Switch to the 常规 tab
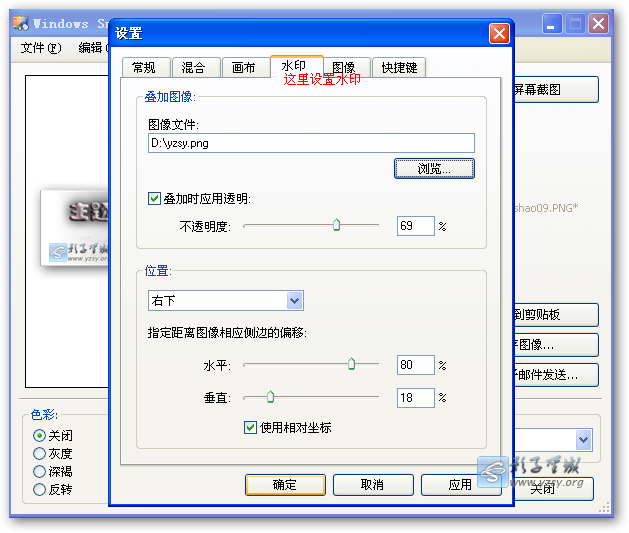 tap(144, 68)
